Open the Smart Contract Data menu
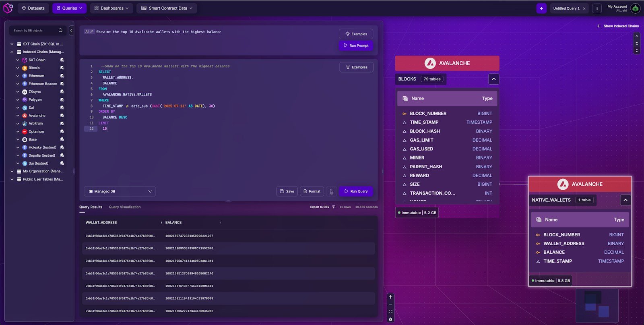 [x=167, y=8]
